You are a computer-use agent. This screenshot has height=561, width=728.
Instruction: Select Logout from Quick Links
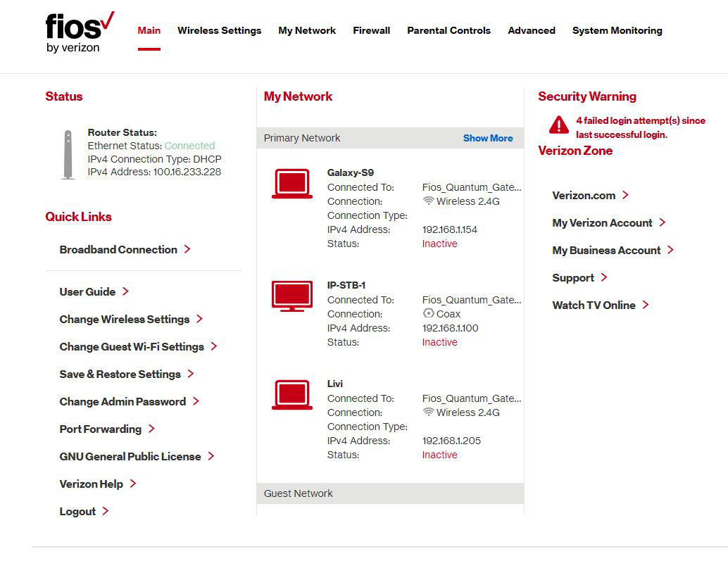pyautogui.click(x=77, y=511)
